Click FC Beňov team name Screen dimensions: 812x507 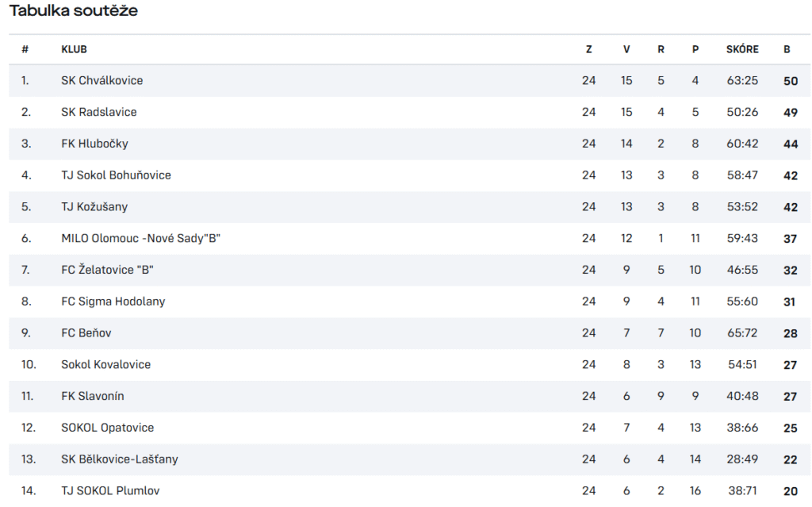86,332
